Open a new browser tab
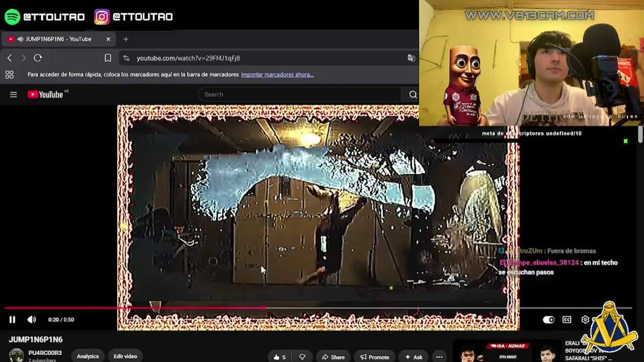Screen dimensions: 644x362 tap(126, 39)
